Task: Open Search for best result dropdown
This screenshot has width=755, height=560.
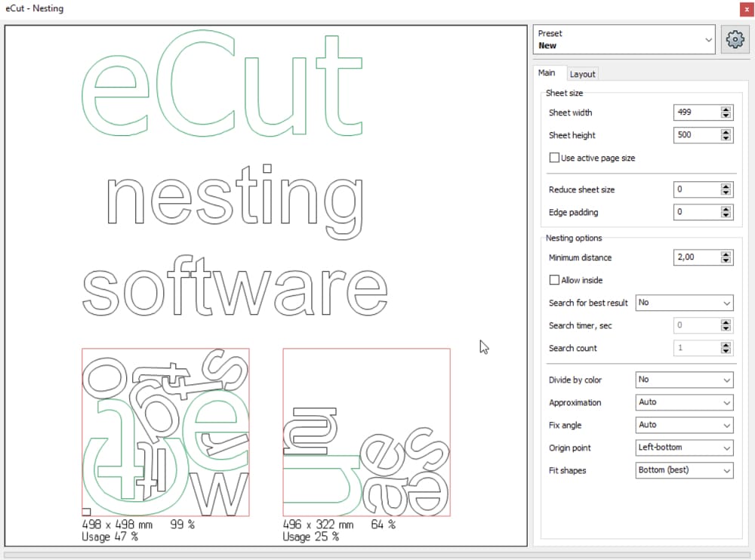Action: [x=684, y=303]
